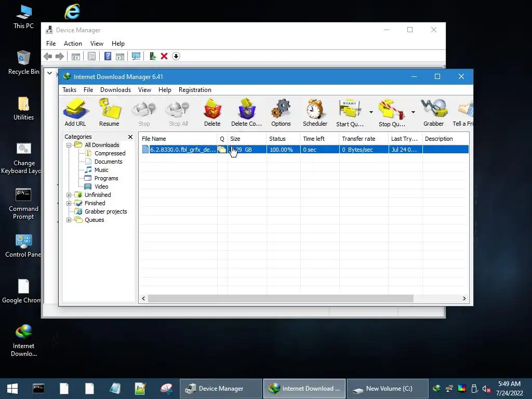Image resolution: width=532 pixels, height=399 pixels.
Task: Click the Stop download icon
Action: 144,113
